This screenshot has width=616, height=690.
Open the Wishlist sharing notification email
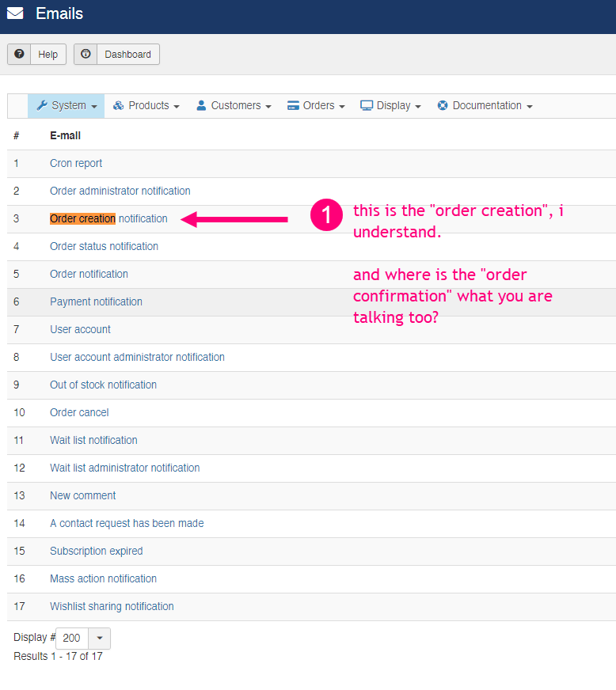pyautogui.click(x=112, y=607)
